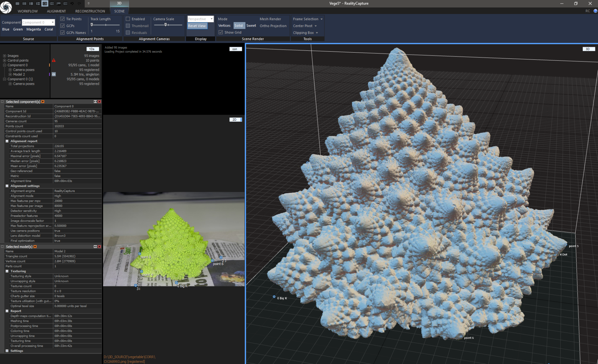The height and width of the screenshot is (364, 598).
Task: Select the three equal columns layout icon
Action: (x=24, y=4)
